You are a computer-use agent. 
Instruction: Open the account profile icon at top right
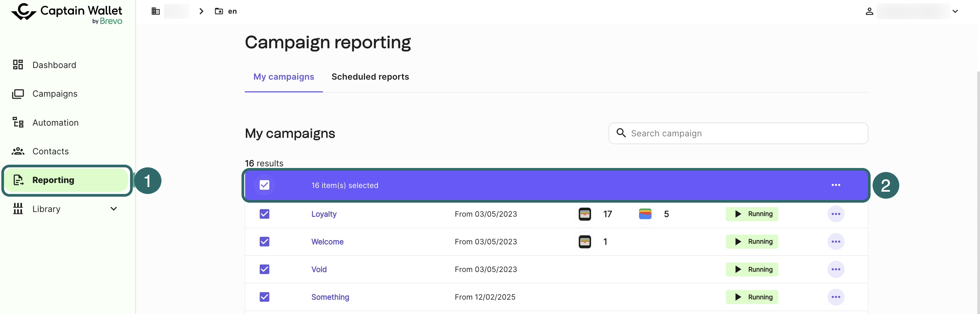point(869,11)
